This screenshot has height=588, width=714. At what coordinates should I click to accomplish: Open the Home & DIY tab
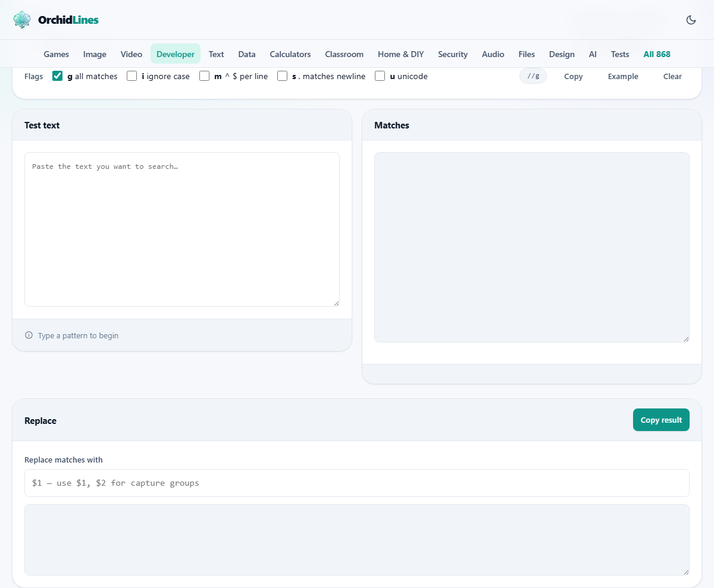pos(401,54)
